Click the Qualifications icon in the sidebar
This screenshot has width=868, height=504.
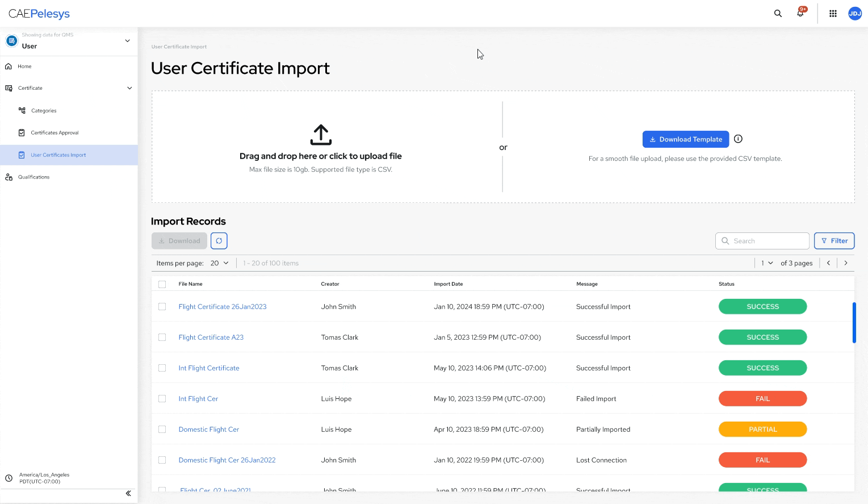(x=9, y=177)
